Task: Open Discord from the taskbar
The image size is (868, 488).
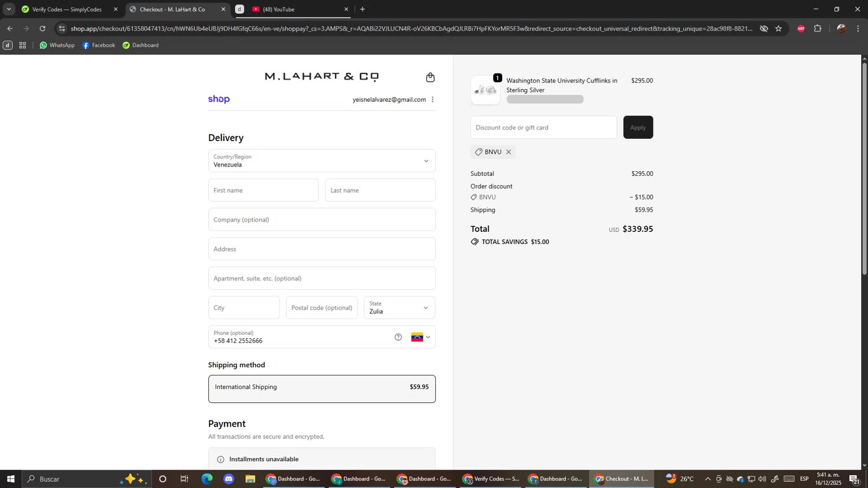Action: 229,479
